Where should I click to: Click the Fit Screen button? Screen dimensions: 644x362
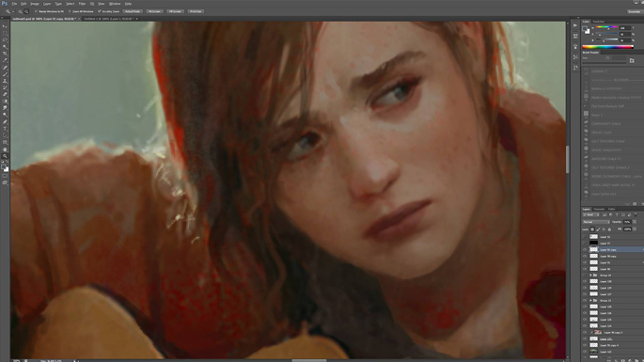(154, 11)
